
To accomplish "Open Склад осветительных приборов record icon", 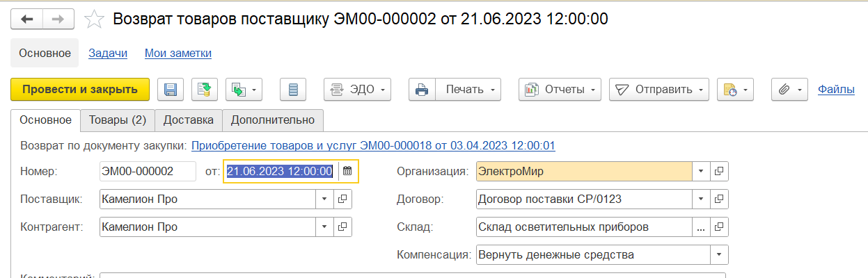I will (x=719, y=227).
